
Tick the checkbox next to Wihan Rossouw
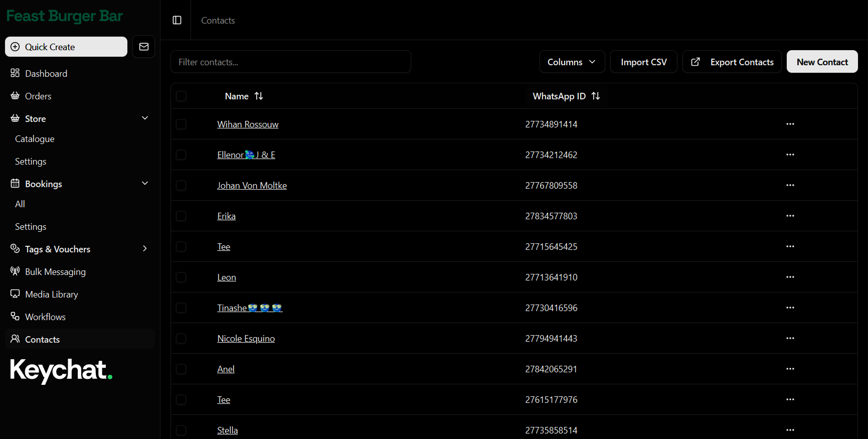click(181, 124)
